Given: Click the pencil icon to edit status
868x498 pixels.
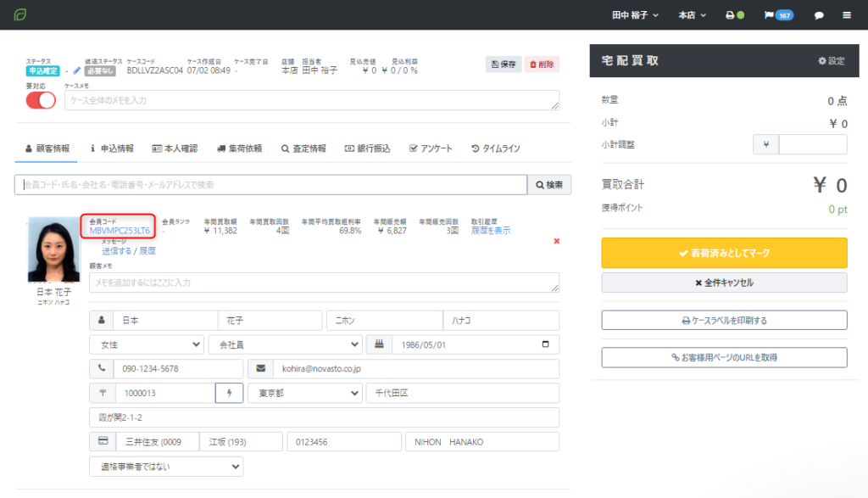Looking at the screenshot, I should 77,71.
